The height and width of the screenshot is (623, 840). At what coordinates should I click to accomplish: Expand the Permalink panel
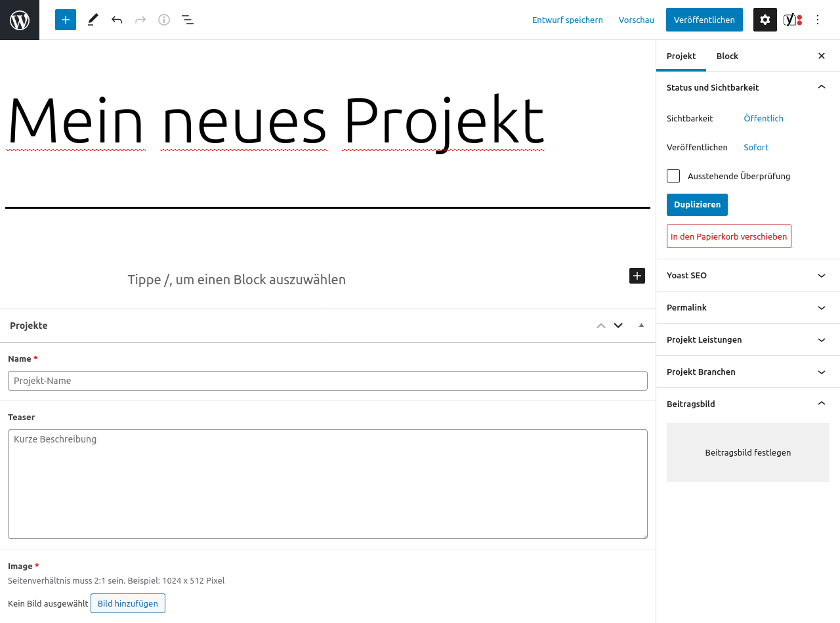pyautogui.click(x=748, y=307)
